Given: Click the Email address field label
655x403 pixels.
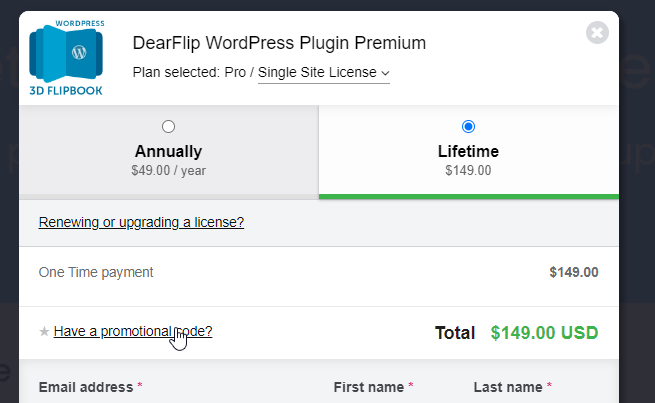Looking at the screenshot, I should tap(85, 387).
